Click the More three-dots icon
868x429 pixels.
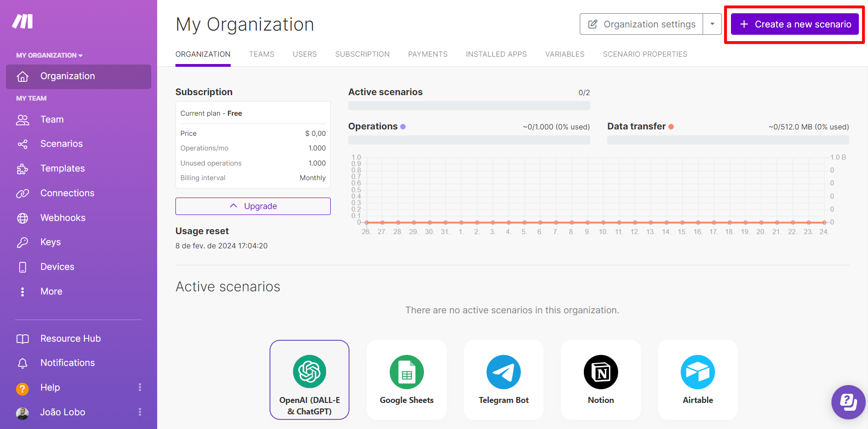(x=22, y=292)
